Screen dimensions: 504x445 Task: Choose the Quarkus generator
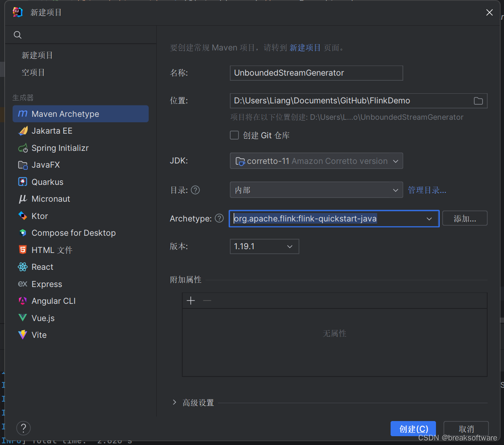[81, 182]
